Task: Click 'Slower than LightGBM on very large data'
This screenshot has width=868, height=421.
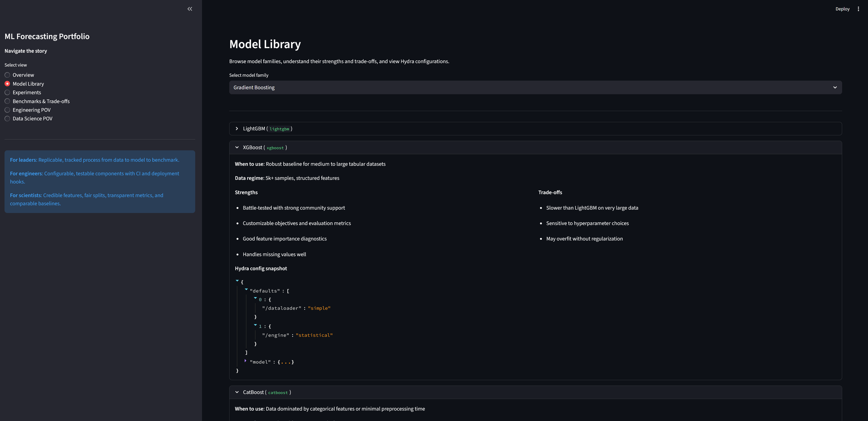Action: pos(592,208)
